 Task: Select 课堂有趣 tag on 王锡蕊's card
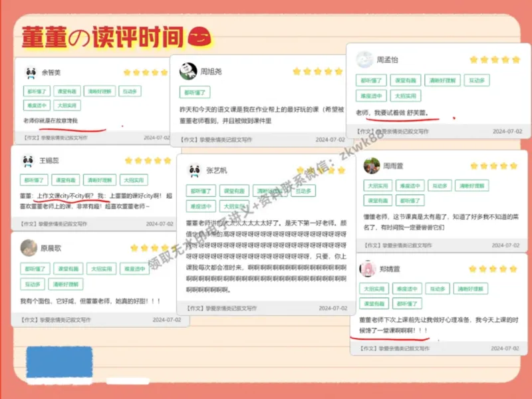pos(66,180)
